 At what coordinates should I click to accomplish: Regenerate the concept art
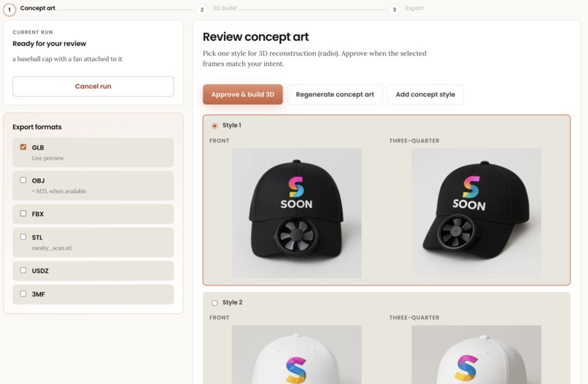335,94
